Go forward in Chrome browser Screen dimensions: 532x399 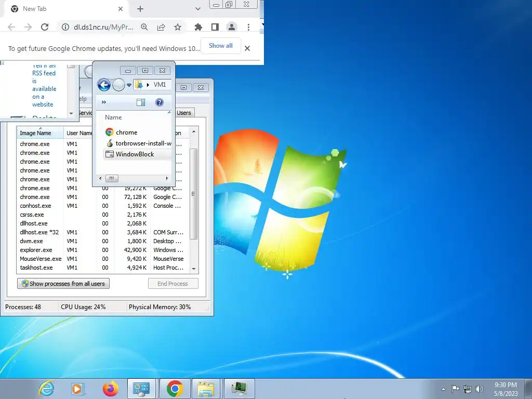tap(28, 27)
